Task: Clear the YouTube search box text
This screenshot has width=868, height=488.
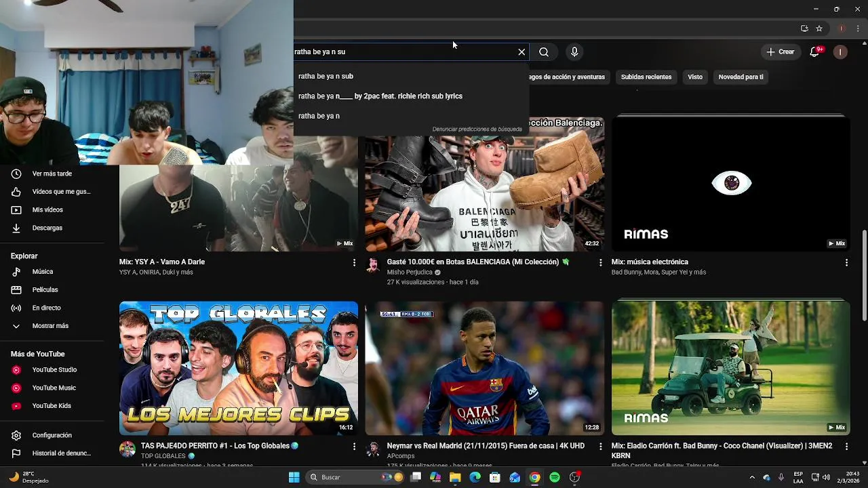Action: pos(521,52)
